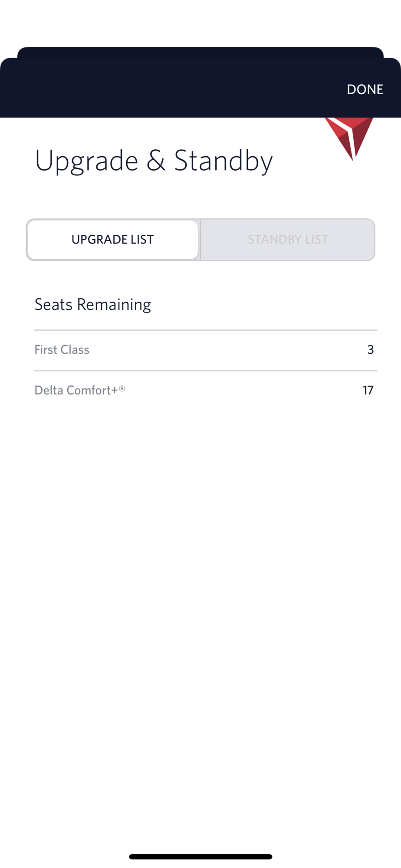The height and width of the screenshot is (868, 401).
Task: Tap the DONE button
Action: (365, 89)
